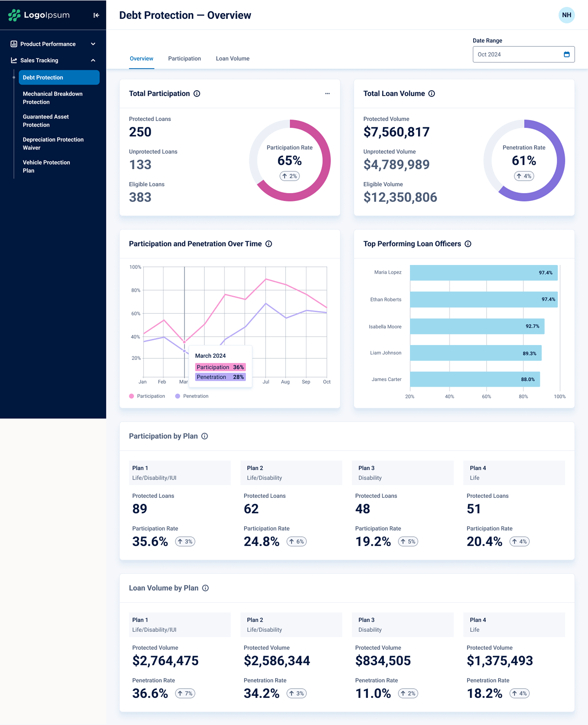Click info icon next to Participation by Plan
The height and width of the screenshot is (725, 588).
[x=205, y=436]
